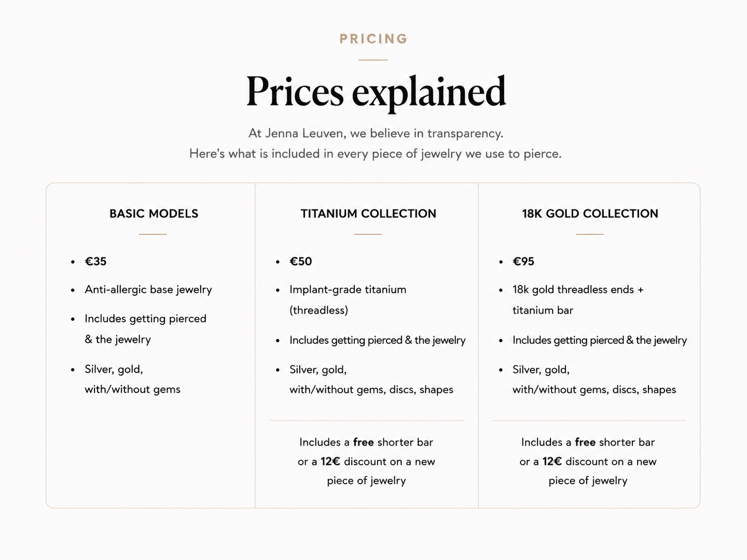The width and height of the screenshot is (747, 560).
Task: Click the €50 price
Action: [301, 261]
